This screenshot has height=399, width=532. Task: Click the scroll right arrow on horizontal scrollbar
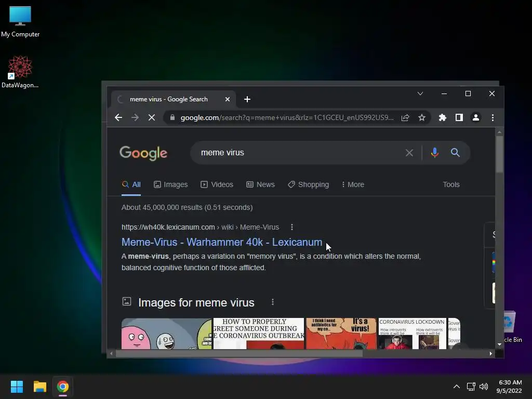pos(490,353)
